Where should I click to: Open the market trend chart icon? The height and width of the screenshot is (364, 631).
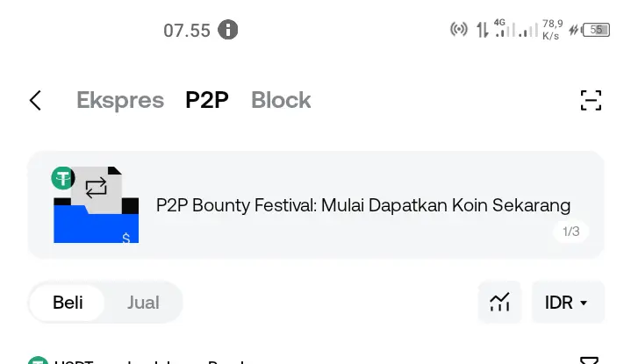(x=499, y=303)
